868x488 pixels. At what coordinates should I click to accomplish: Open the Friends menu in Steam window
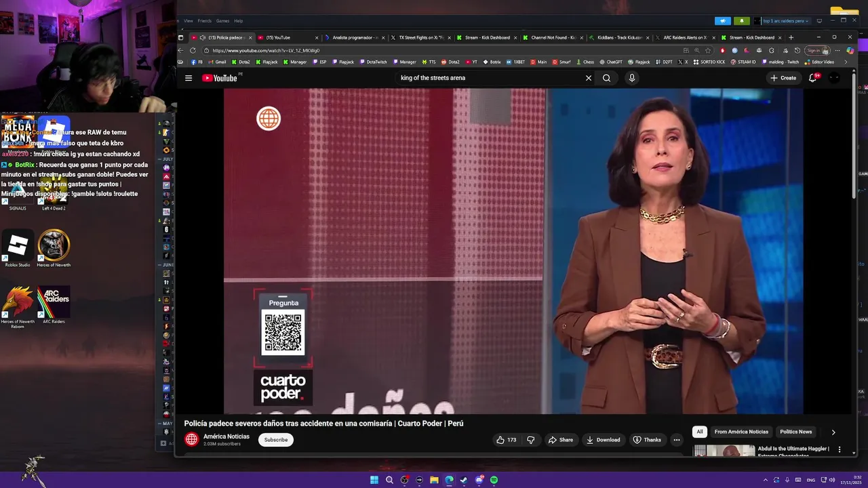click(204, 21)
